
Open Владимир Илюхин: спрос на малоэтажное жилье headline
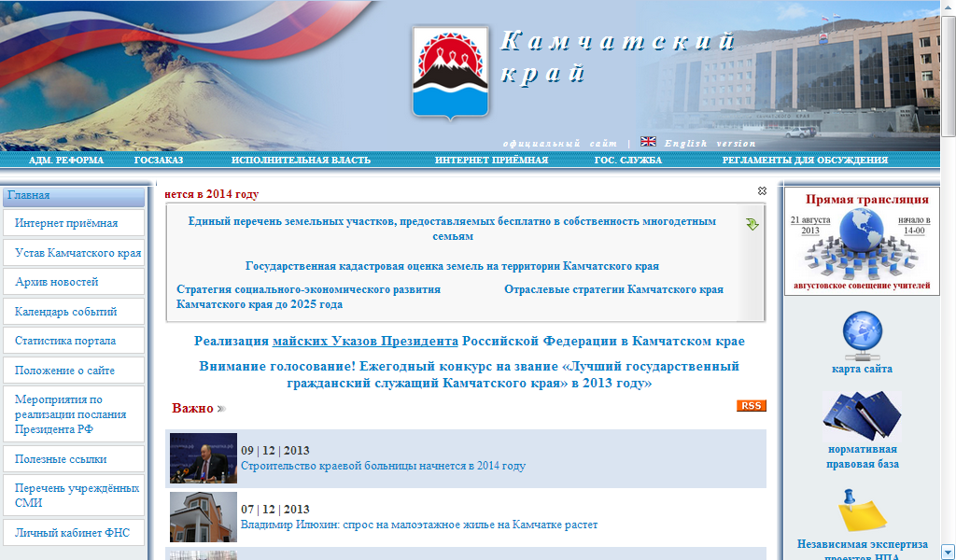pyautogui.click(x=419, y=525)
